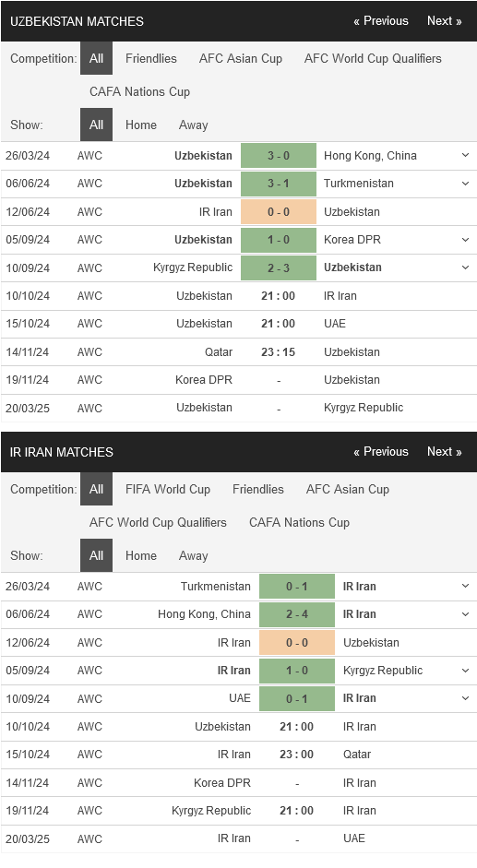The height and width of the screenshot is (868, 477).
Task: Expand Uzbekistan vs Korea DPR match row
Action: (465, 240)
